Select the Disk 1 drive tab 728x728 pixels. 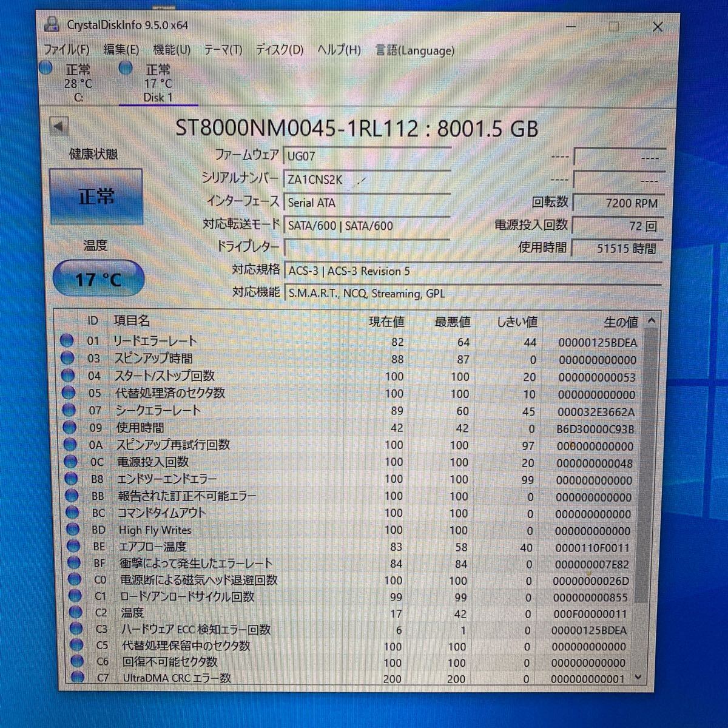pos(158,83)
